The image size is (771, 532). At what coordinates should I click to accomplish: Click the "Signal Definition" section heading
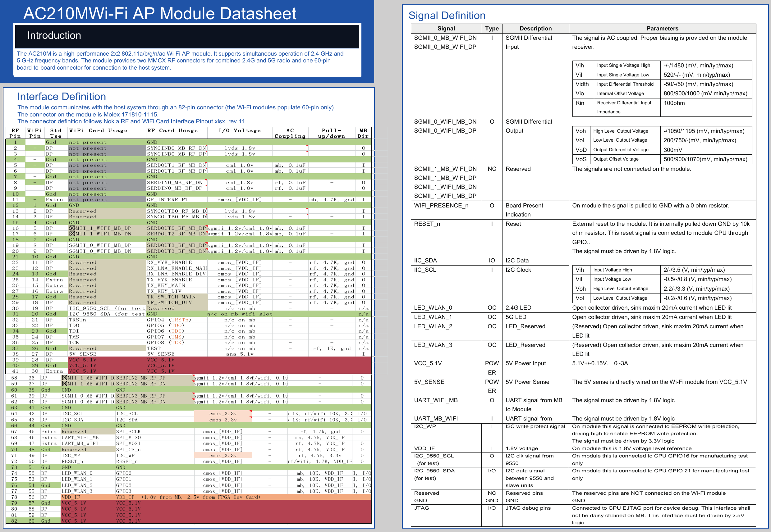point(447,15)
